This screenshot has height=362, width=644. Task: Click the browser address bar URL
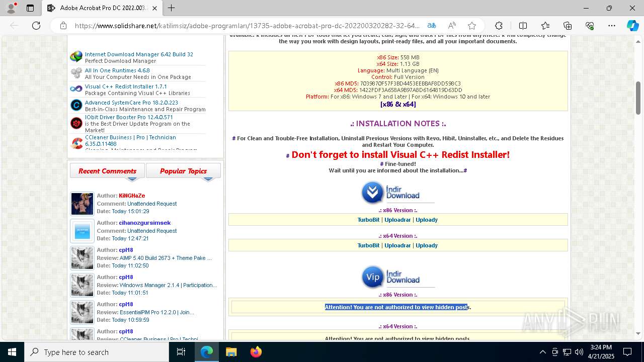[247, 26]
